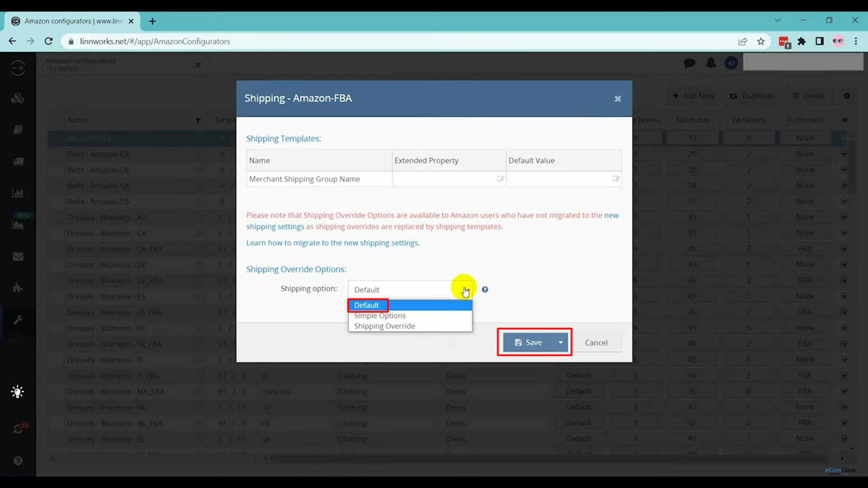Click Duplicate in the configurators toolbar

tap(752, 96)
